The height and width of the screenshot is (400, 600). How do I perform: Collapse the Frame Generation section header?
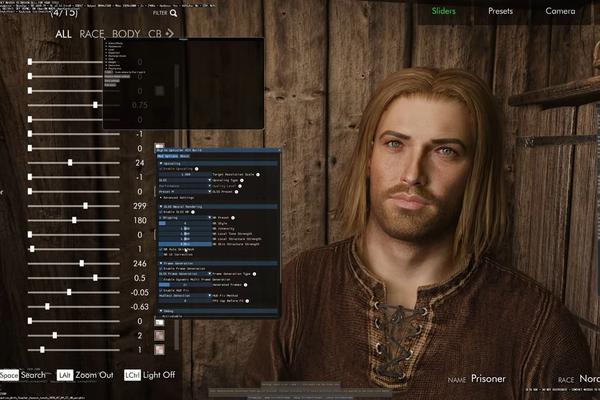click(x=218, y=263)
